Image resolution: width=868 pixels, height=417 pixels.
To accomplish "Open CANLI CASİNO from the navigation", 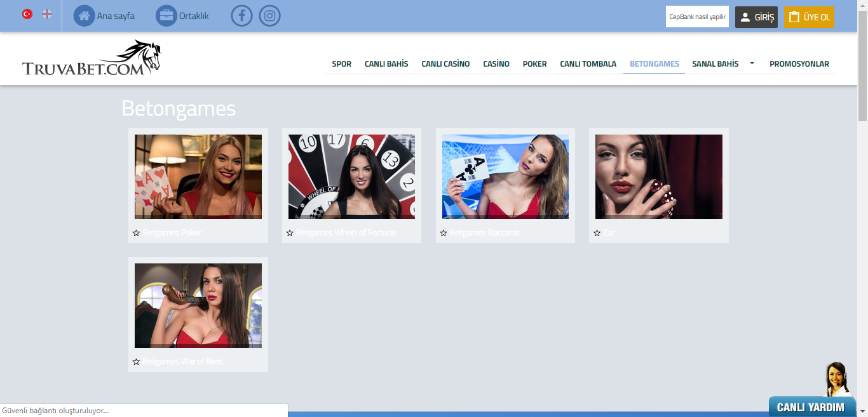I will coord(445,64).
